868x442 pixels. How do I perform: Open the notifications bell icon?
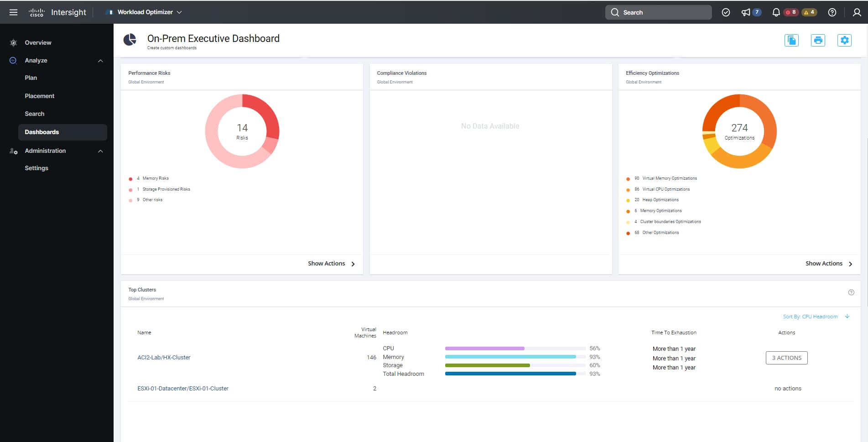(776, 12)
